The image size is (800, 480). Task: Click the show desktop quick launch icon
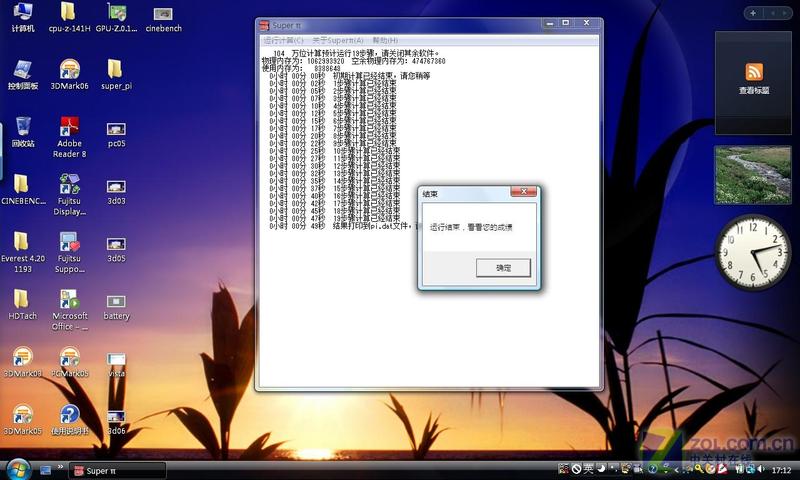click(45, 470)
